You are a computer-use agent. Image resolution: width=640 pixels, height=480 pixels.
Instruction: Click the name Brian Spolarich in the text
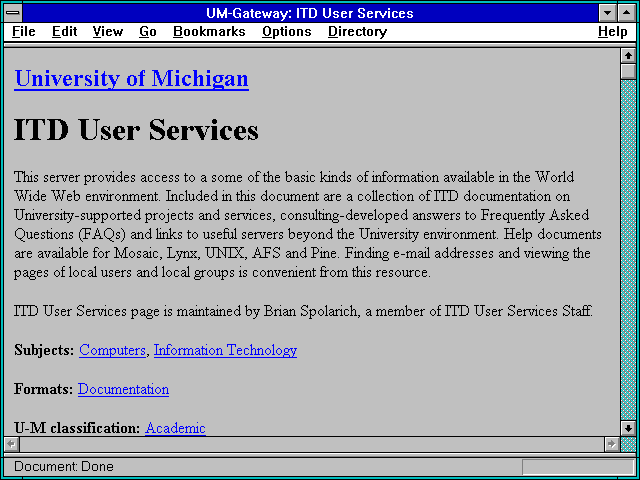pos(312,311)
